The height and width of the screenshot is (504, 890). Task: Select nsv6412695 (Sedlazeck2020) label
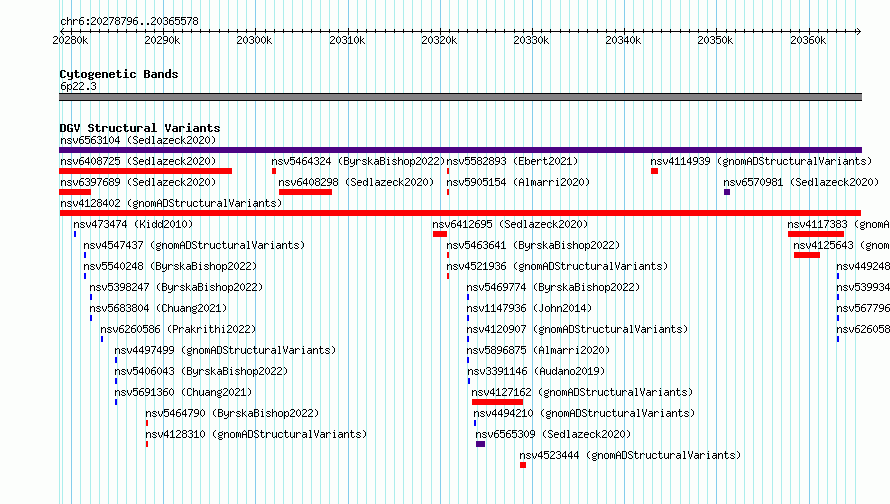(x=510, y=224)
